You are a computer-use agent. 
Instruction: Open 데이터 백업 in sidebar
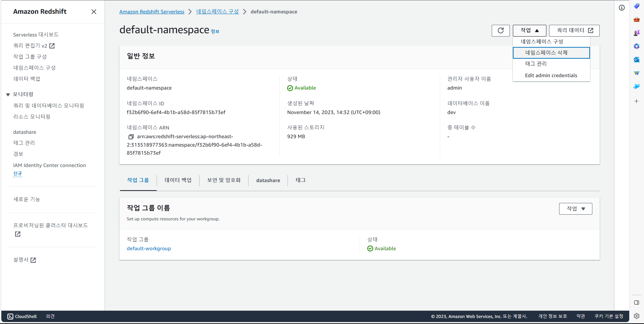click(26, 79)
